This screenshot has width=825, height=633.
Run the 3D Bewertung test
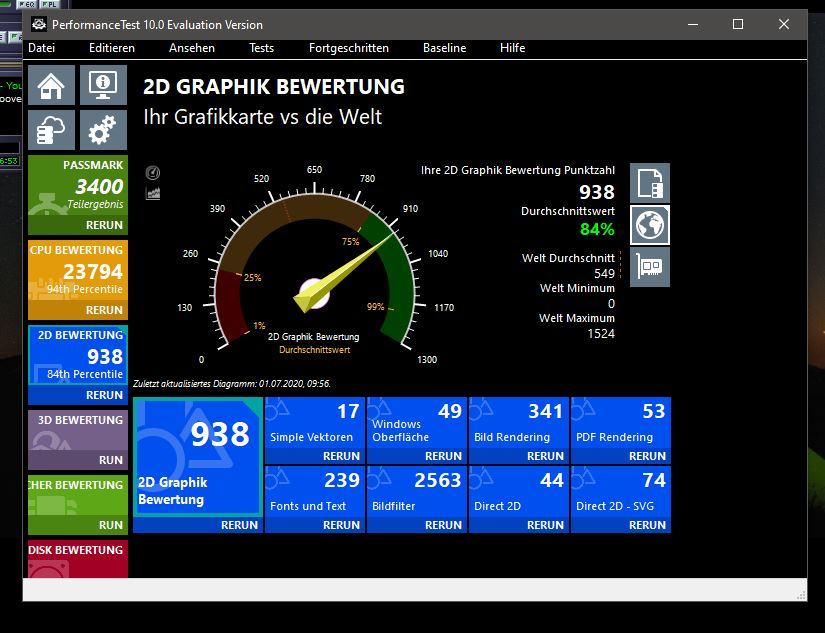(110, 460)
